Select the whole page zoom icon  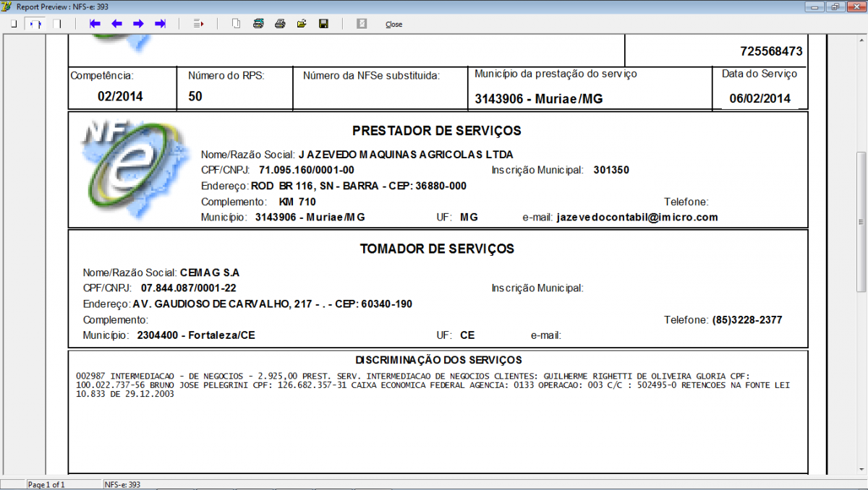pyautogui.click(x=14, y=24)
